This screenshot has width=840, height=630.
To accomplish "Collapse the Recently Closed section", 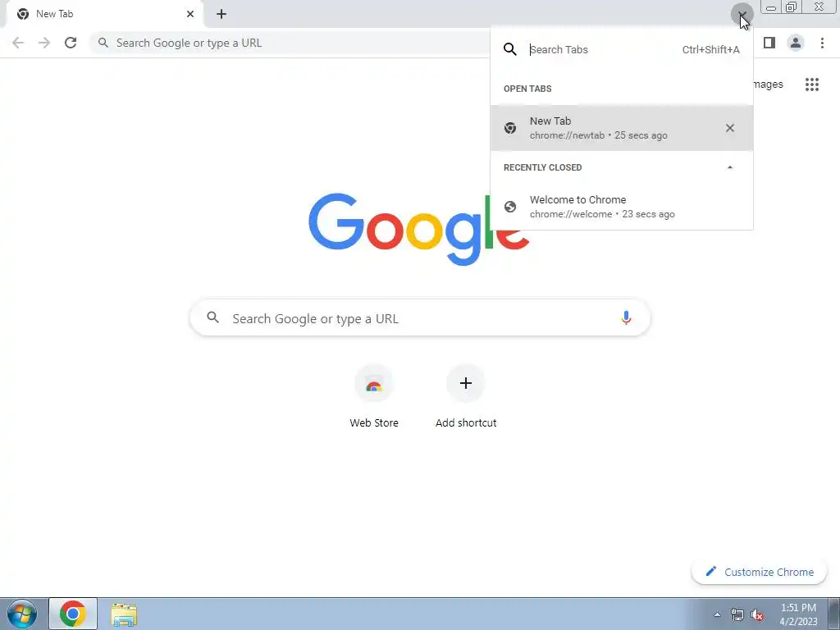I will (729, 167).
